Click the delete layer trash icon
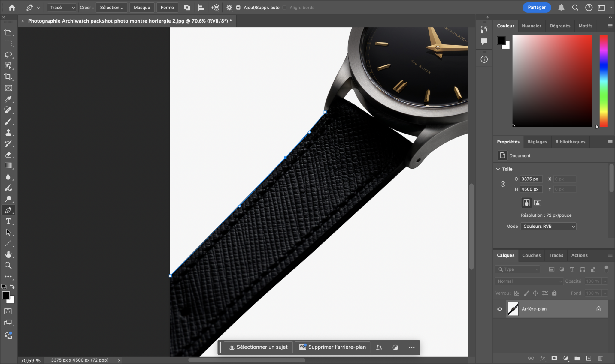Viewport: 615px width, 364px height. click(x=600, y=358)
